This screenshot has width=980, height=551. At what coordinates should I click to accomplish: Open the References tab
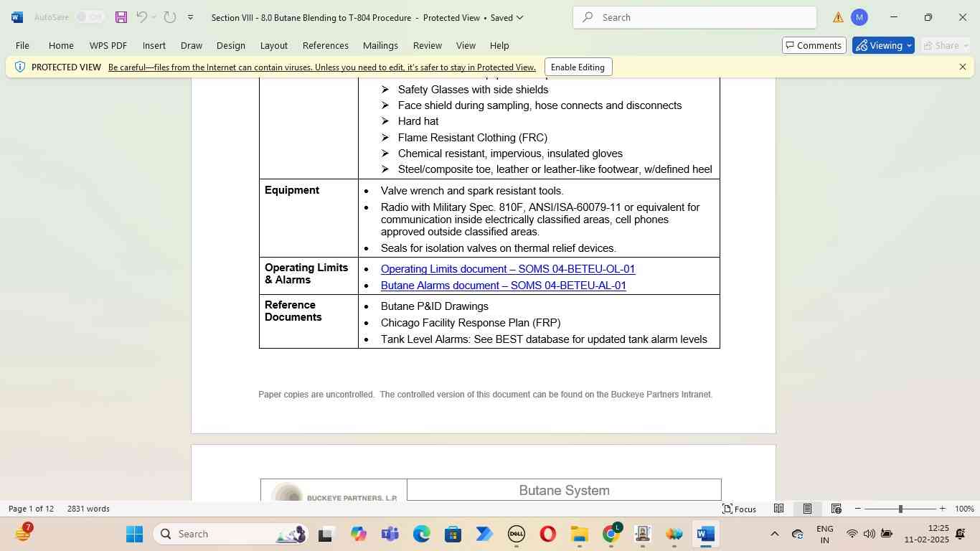326,45
